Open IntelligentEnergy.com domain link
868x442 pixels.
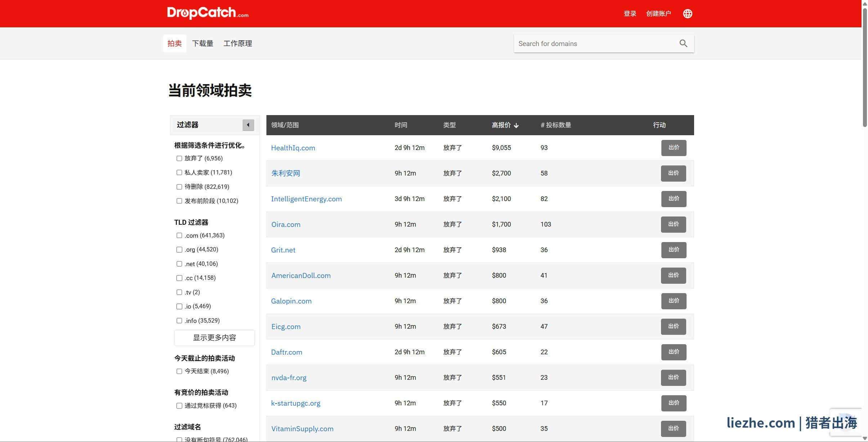click(306, 199)
